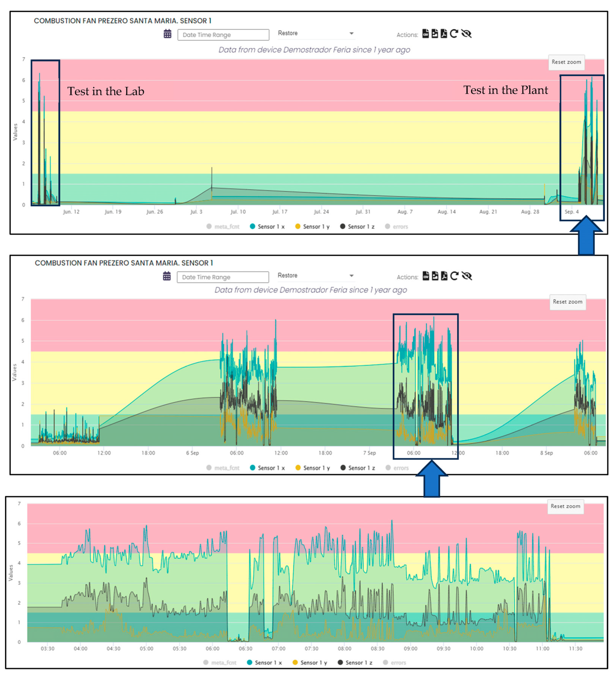
Task: Export top chart as PDF
Action: click(x=444, y=34)
